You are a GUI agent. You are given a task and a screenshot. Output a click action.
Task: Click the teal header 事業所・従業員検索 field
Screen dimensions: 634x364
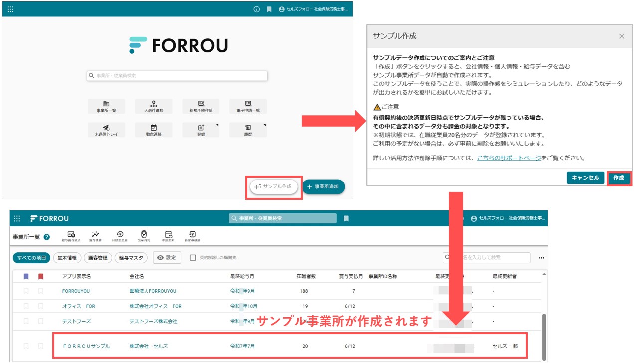point(283,218)
